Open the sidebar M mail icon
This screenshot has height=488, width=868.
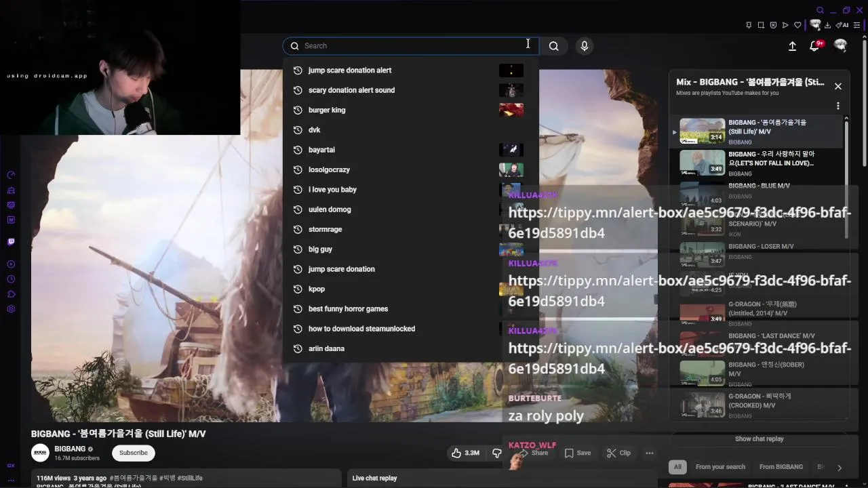pos(11,220)
